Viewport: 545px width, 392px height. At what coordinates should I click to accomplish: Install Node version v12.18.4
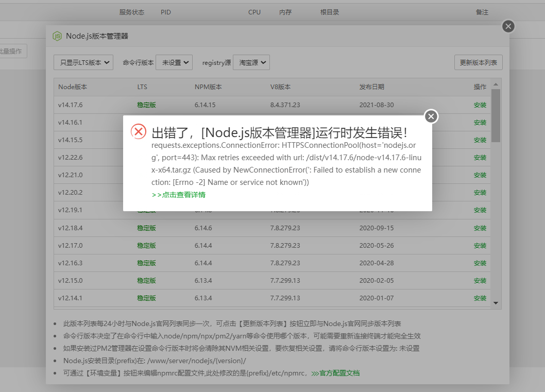pos(480,228)
